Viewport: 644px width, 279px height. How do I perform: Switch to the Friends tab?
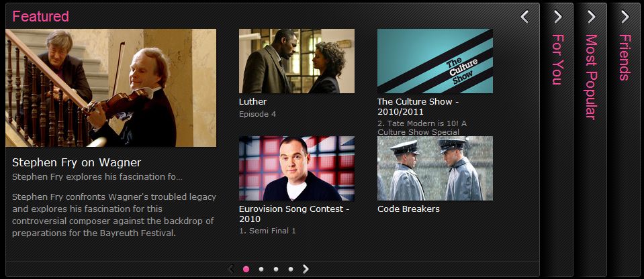click(x=625, y=57)
